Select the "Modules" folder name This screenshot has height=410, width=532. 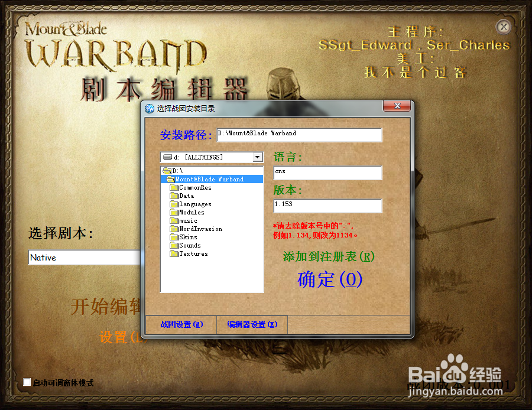192,212
